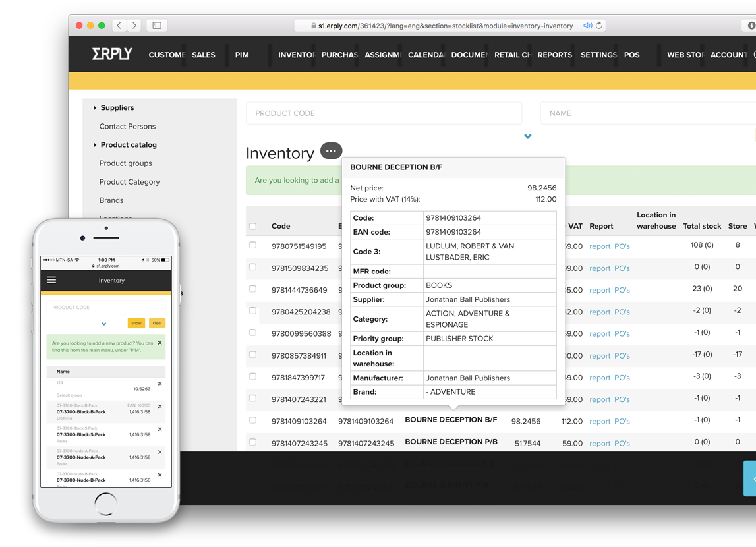Open the INVENTORY menu

(297, 55)
